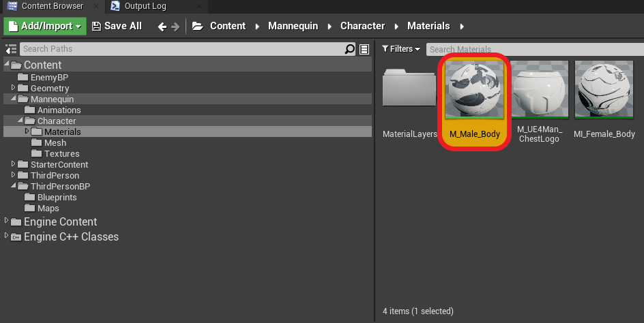Select Mannequin in the breadcrumb path
The height and width of the screenshot is (323, 644).
[x=293, y=26]
